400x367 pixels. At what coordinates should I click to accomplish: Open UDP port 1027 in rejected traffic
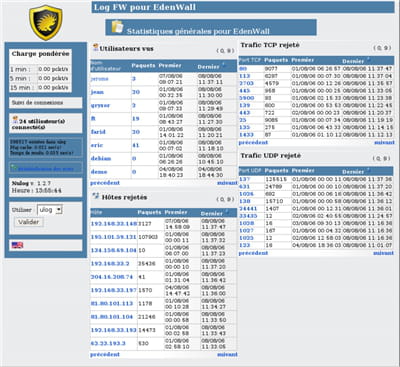[x=246, y=230]
